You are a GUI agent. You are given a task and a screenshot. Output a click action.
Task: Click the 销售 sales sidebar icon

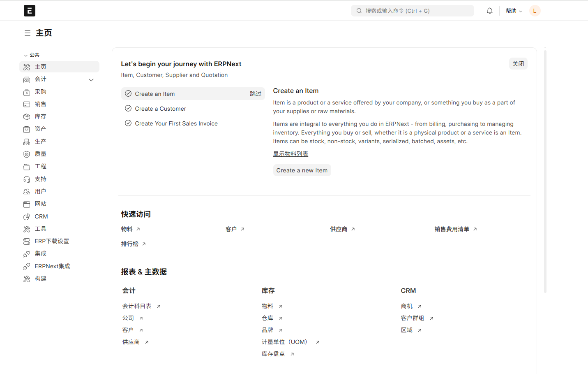[x=27, y=104]
